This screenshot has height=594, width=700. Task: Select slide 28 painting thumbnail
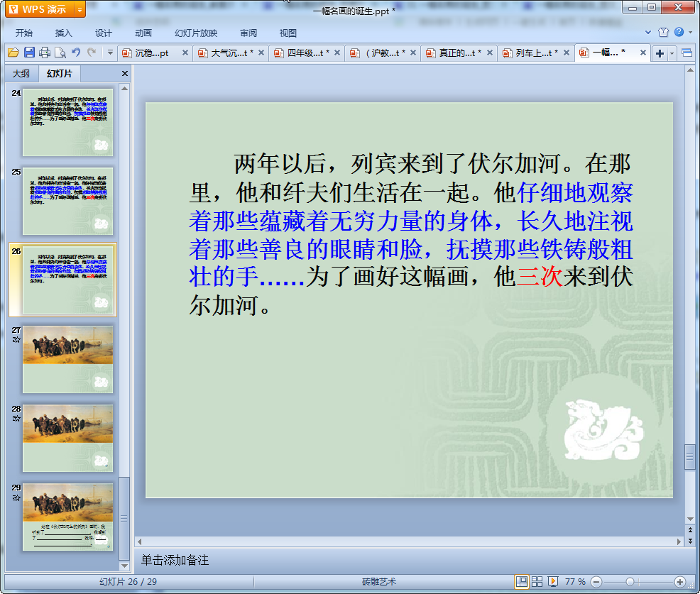68,439
